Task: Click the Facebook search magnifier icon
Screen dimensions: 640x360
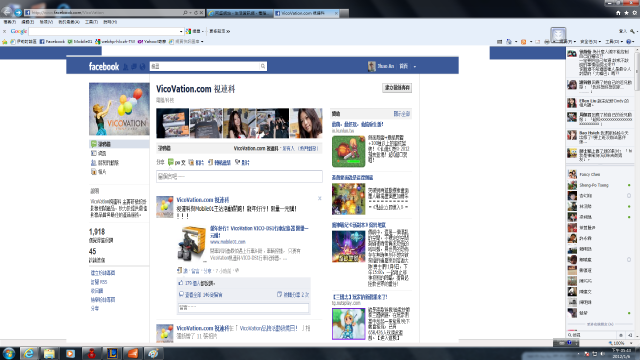Action: (x=263, y=66)
